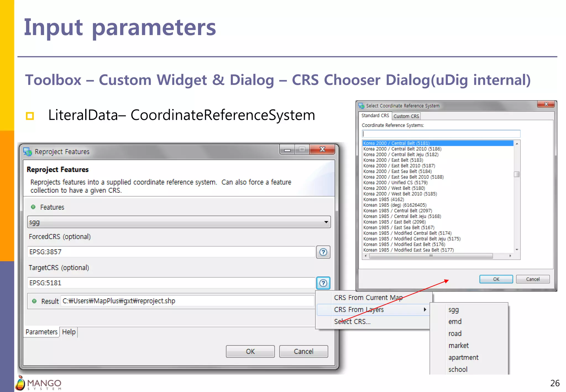Minimize the Reproject Features dialog
This screenshot has width=566, height=392.
pos(287,150)
